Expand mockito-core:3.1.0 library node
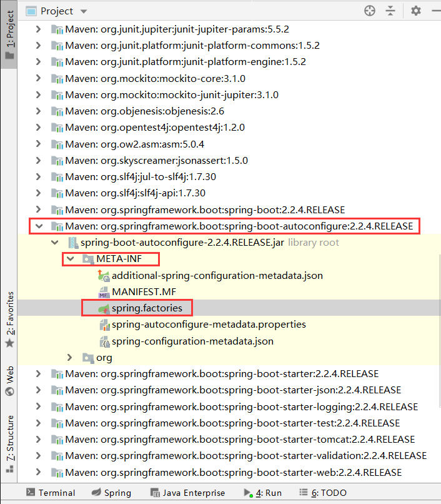 coord(38,78)
